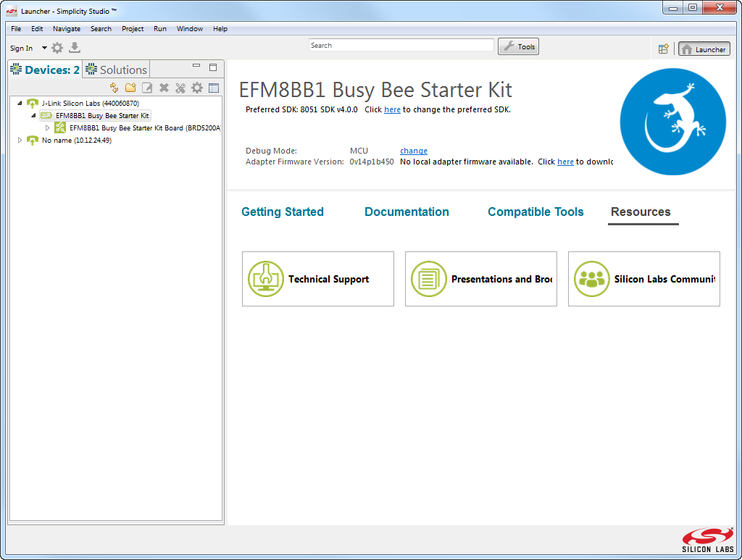Open the device configuration tools icon

pos(180,88)
